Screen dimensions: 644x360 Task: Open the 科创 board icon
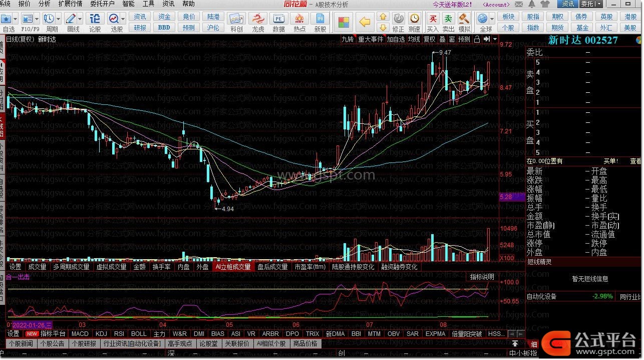236,19
